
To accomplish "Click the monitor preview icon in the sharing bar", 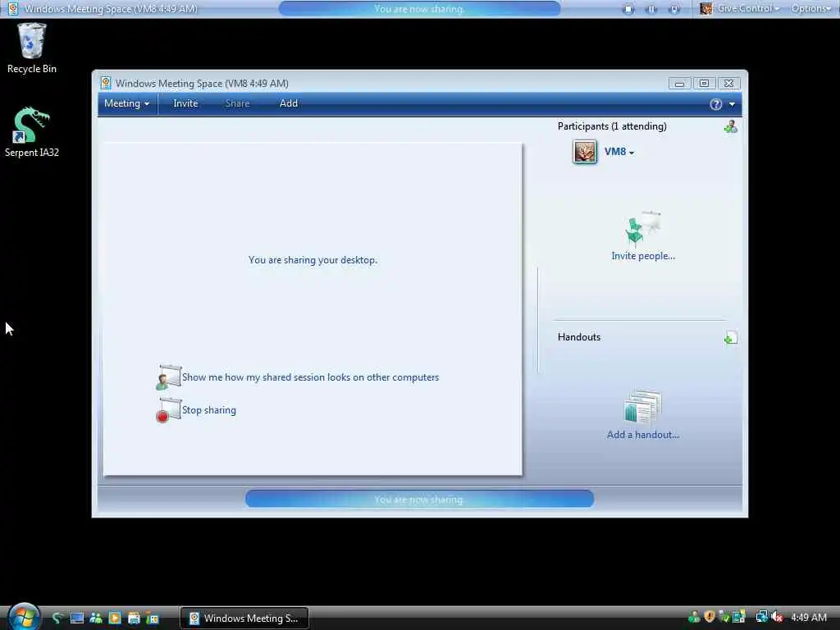I will [674, 9].
